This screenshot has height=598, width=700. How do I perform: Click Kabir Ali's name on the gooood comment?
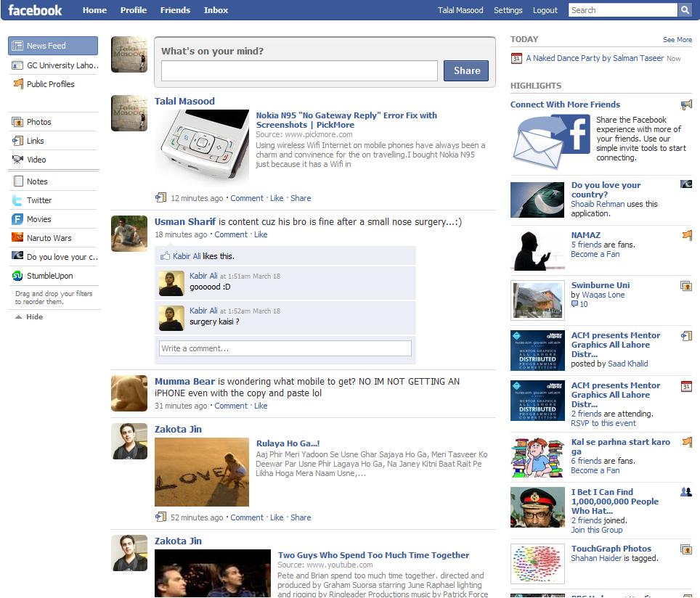[203, 276]
